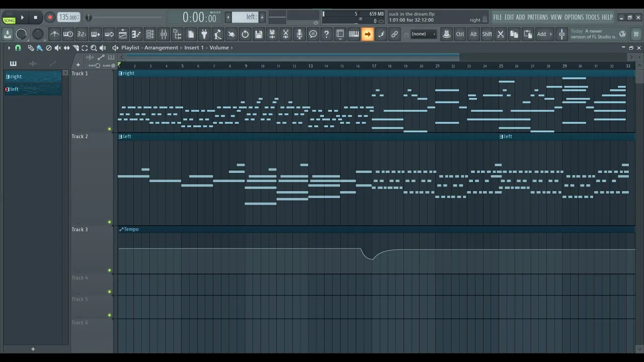The width and height of the screenshot is (644, 362).
Task: Click the render audio export icon
Action: pyautogui.click(x=272, y=34)
